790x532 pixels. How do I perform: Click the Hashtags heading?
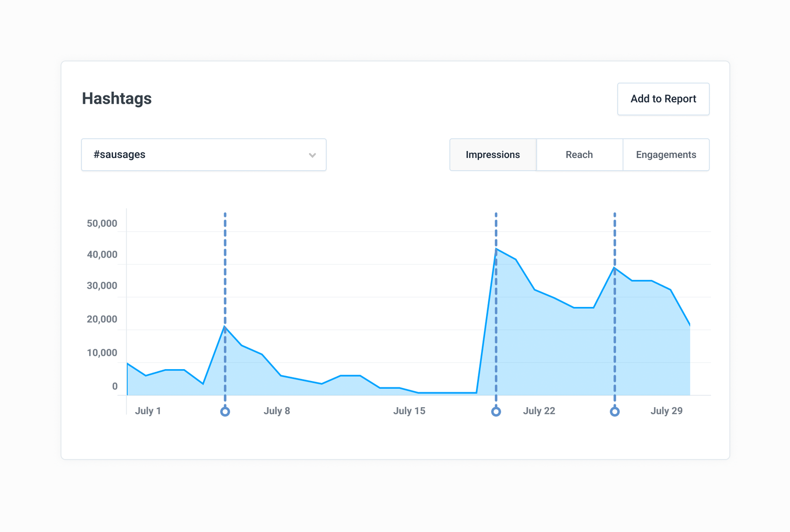(117, 98)
